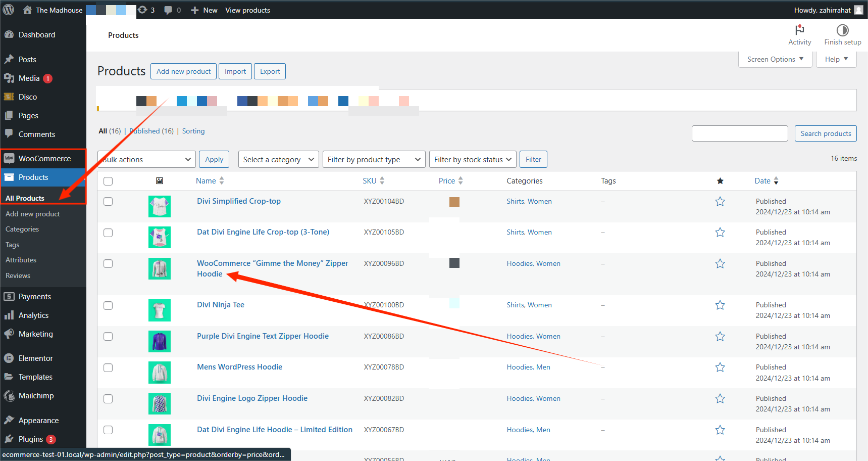Open the Sorting view

(193, 131)
